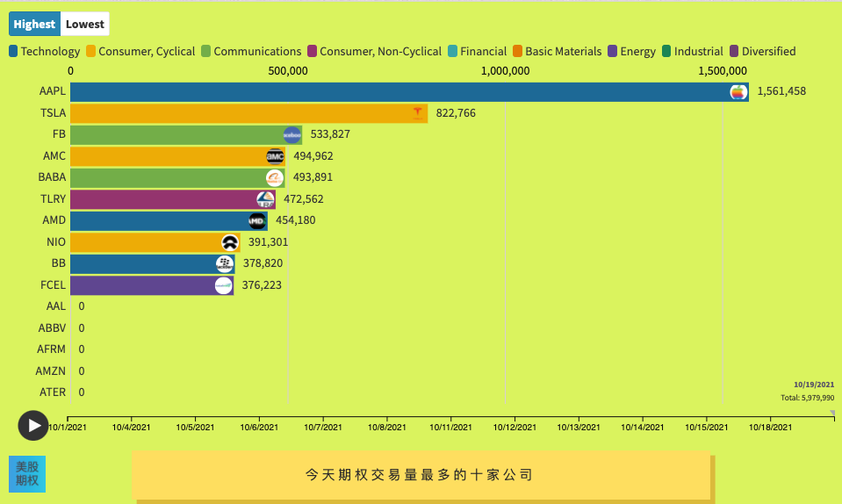Image resolution: width=842 pixels, height=504 pixels.
Task: Click the value 533,827
Action: [x=330, y=134]
